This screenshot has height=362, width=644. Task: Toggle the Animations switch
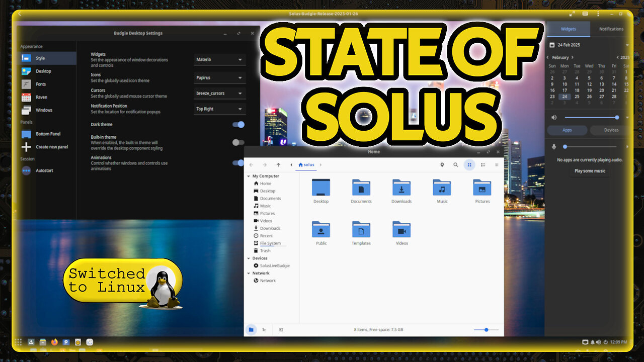click(238, 163)
